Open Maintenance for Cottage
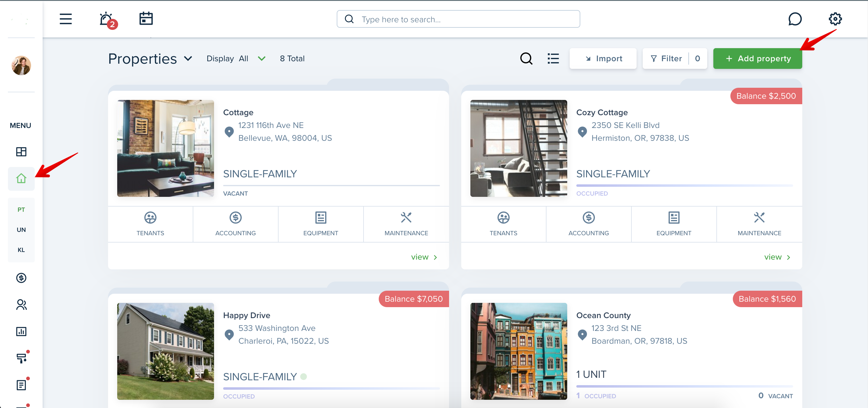The height and width of the screenshot is (408, 868). [x=406, y=224]
